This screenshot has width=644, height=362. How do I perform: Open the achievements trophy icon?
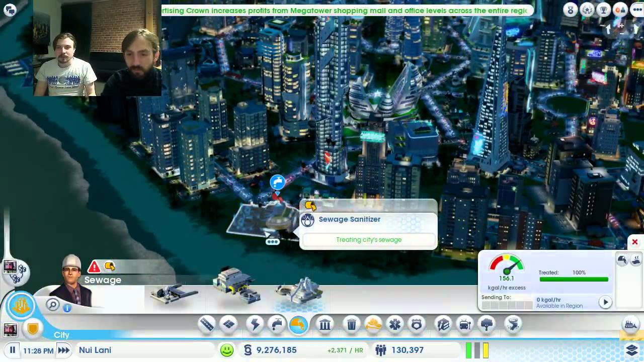(x=603, y=10)
